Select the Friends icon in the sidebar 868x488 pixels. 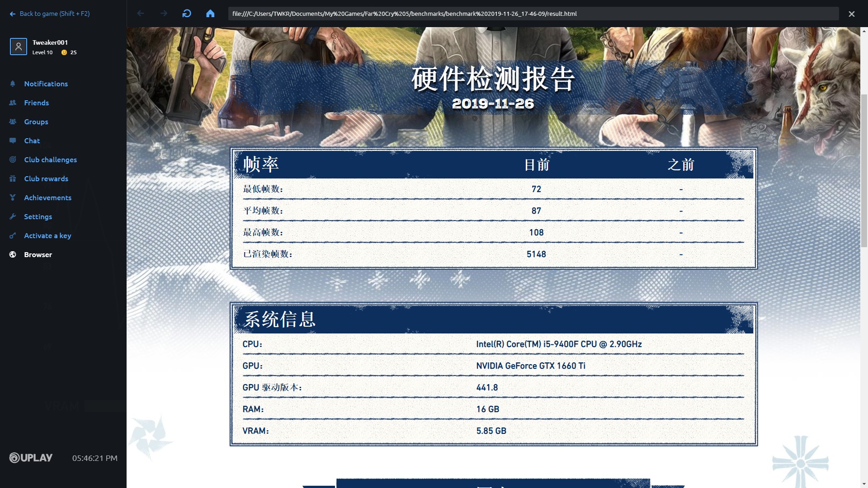click(14, 103)
